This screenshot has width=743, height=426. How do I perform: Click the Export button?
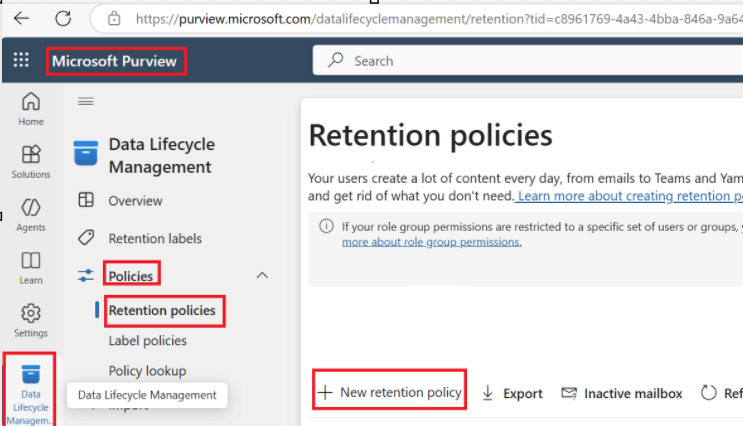tap(512, 393)
